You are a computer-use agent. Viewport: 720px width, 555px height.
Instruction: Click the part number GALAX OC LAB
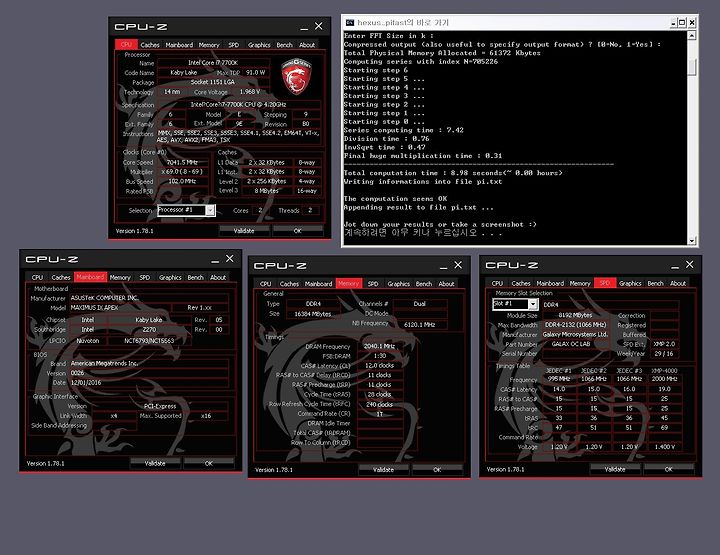pos(576,344)
